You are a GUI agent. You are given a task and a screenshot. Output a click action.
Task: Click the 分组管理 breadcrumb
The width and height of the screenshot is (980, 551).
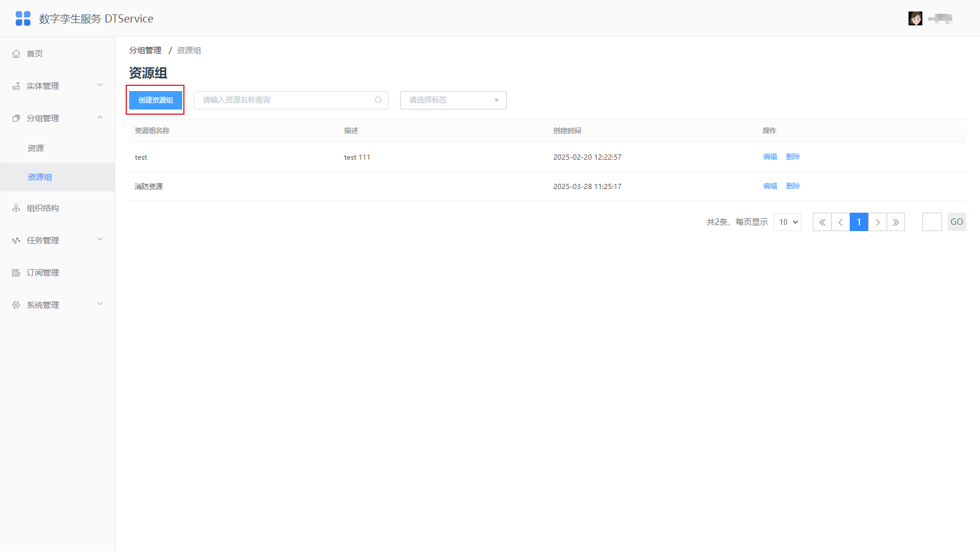coord(145,51)
